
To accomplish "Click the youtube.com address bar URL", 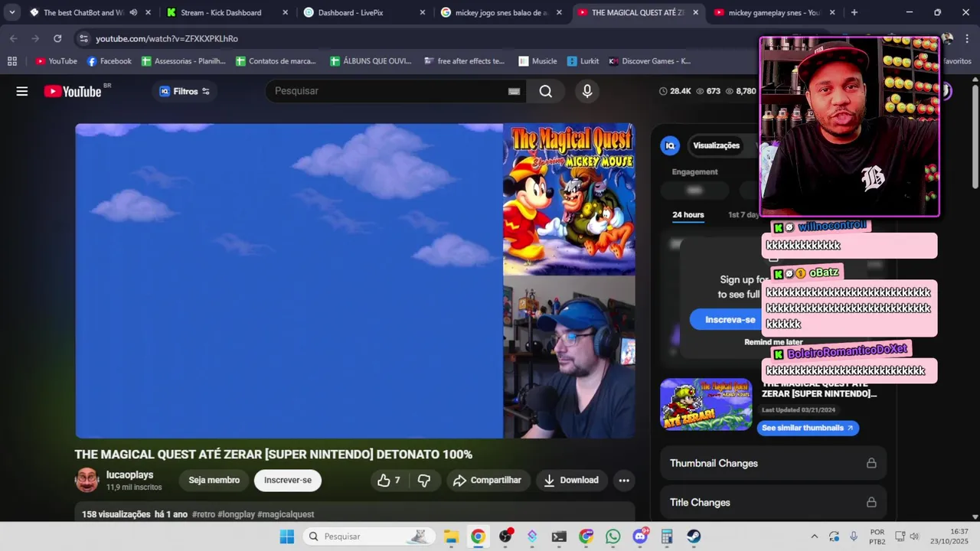I will coord(167,38).
